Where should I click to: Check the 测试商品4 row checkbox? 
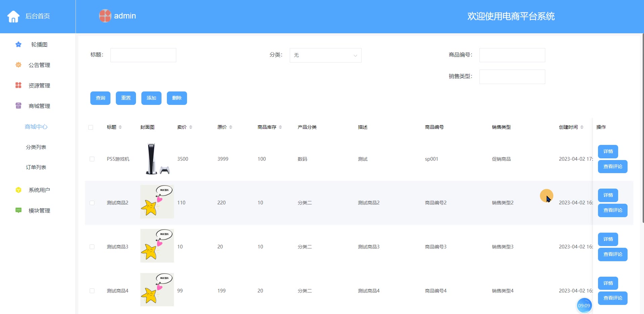92,291
